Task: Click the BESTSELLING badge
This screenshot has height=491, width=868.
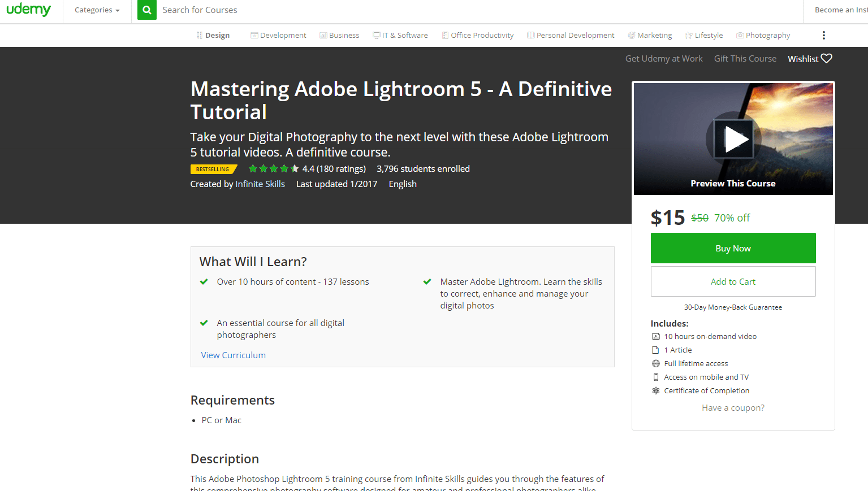Action: point(214,169)
